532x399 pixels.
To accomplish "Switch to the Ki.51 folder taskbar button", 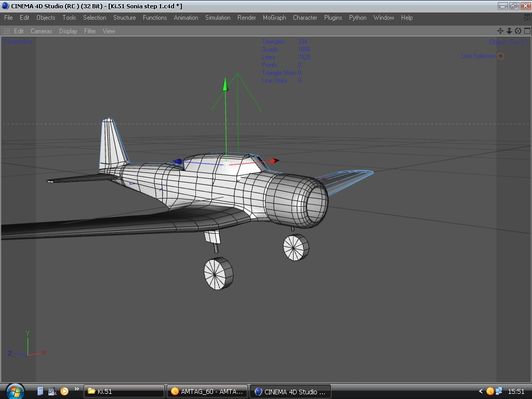I will click(x=124, y=391).
